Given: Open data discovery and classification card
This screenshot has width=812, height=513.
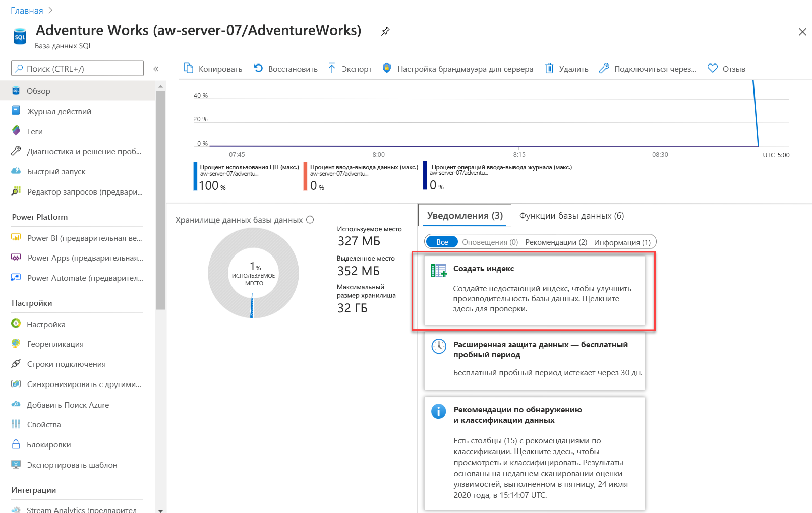Looking at the screenshot, I should tap(535, 454).
